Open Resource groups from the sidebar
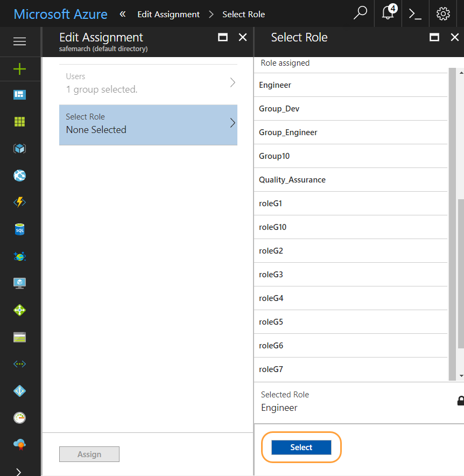The width and height of the screenshot is (464, 476). (x=19, y=149)
